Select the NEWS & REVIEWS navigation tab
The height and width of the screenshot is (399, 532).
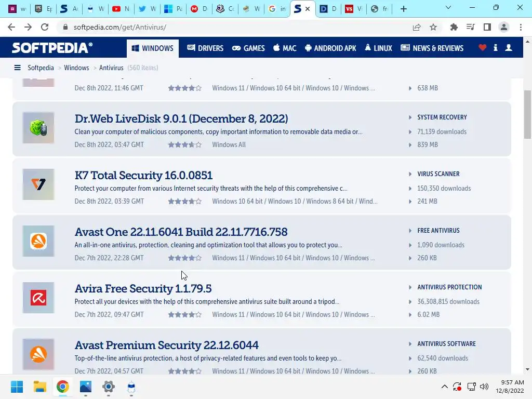click(x=432, y=48)
